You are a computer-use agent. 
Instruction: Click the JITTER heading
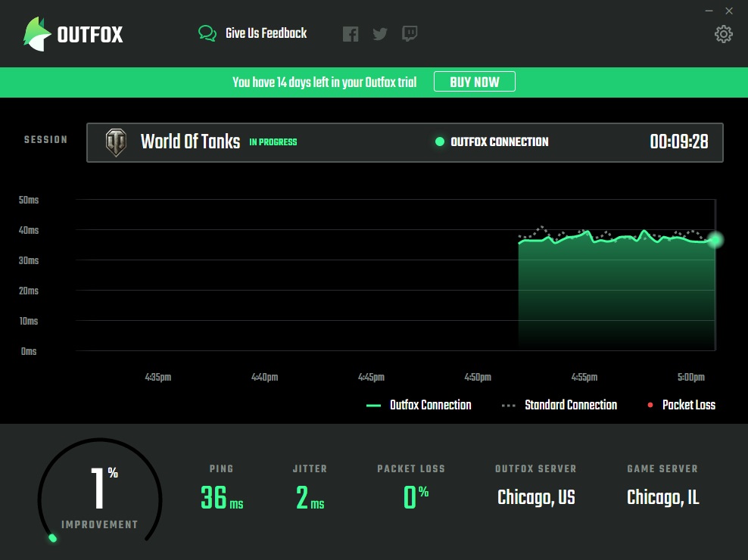tap(310, 468)
